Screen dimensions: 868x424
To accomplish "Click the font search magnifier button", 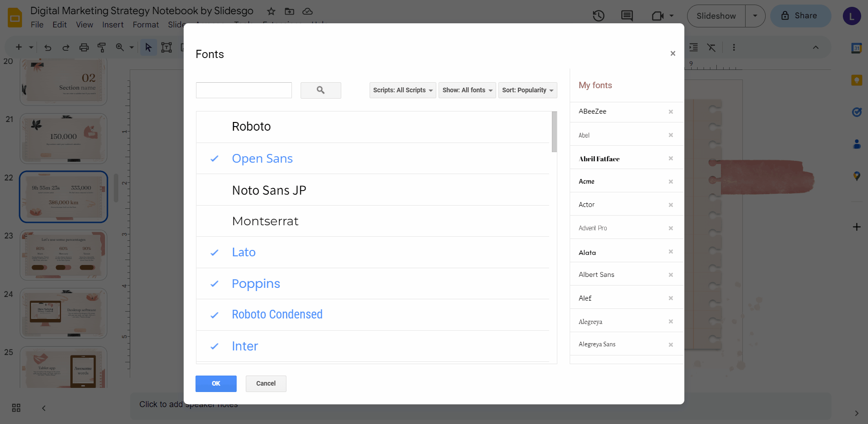I will [321, 90].
